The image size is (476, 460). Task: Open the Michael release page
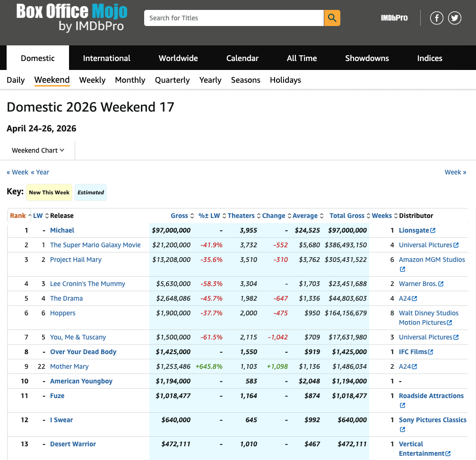[62, 230]
